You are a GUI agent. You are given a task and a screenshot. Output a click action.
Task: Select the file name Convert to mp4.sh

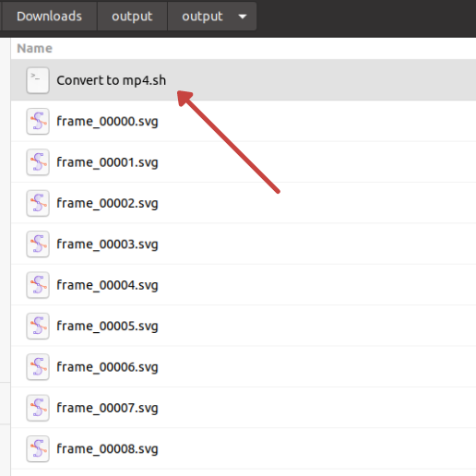tap(112, 80)
